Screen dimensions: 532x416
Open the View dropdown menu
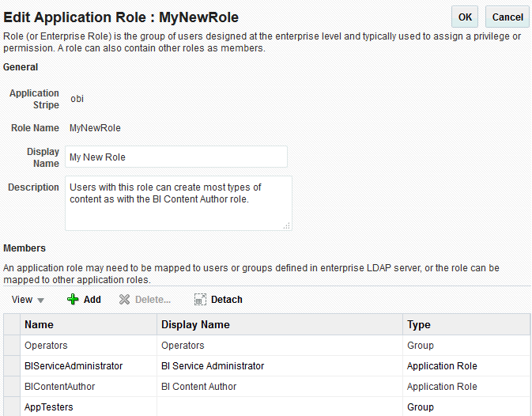coord(28,300)
